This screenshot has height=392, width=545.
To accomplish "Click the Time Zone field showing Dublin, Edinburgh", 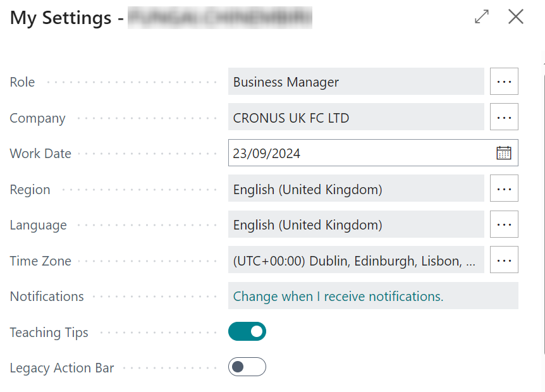I will (x=356, y=260).
